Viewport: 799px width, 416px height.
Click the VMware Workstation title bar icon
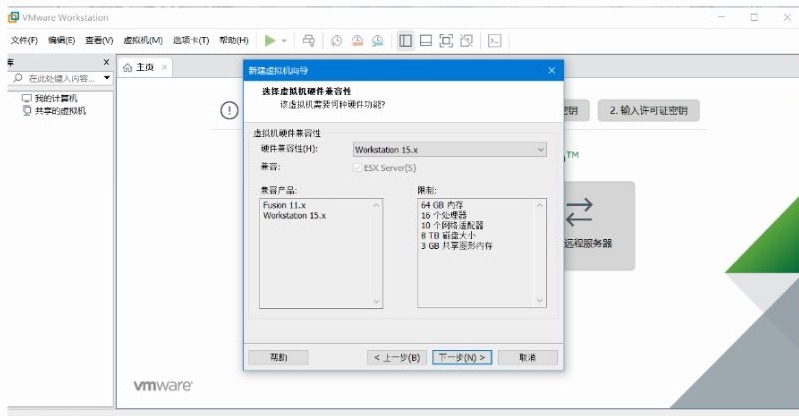pyautogui.click(x=13, y=17)
